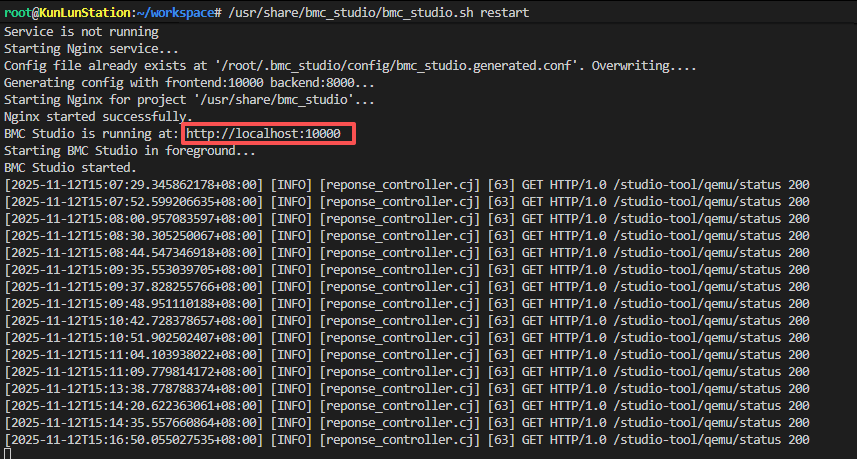
Task: Click the [INFO] tag on the 15:10:42 log
Action: (x=291, y=320)
